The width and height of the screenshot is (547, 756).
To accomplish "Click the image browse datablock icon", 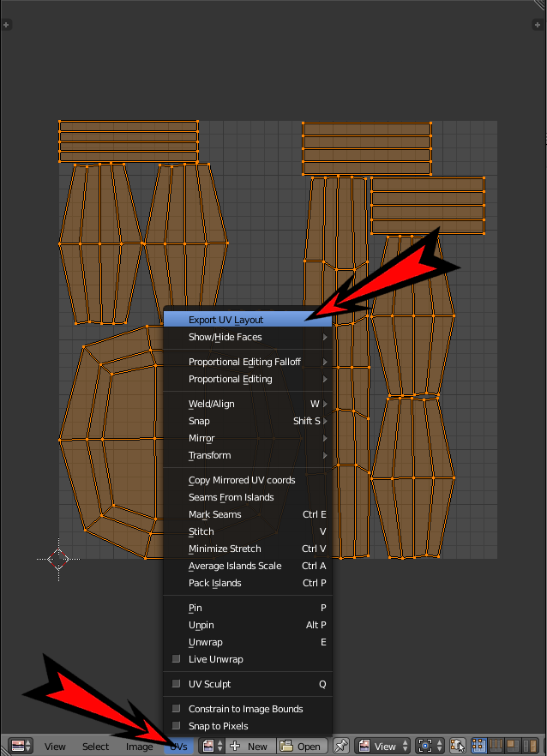I will tap(213, 746).
